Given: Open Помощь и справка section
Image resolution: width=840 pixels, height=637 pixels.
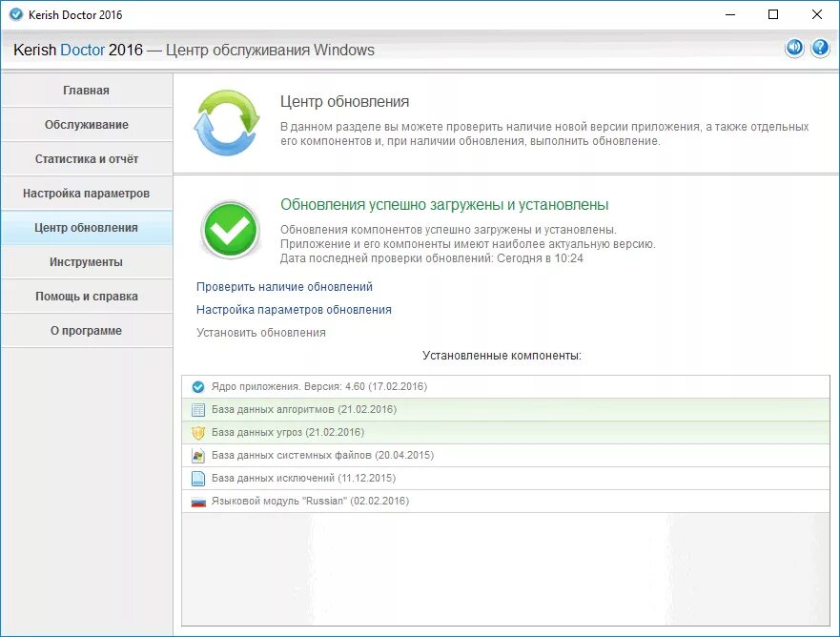Looking at the screenshot, I should point(86,296).
